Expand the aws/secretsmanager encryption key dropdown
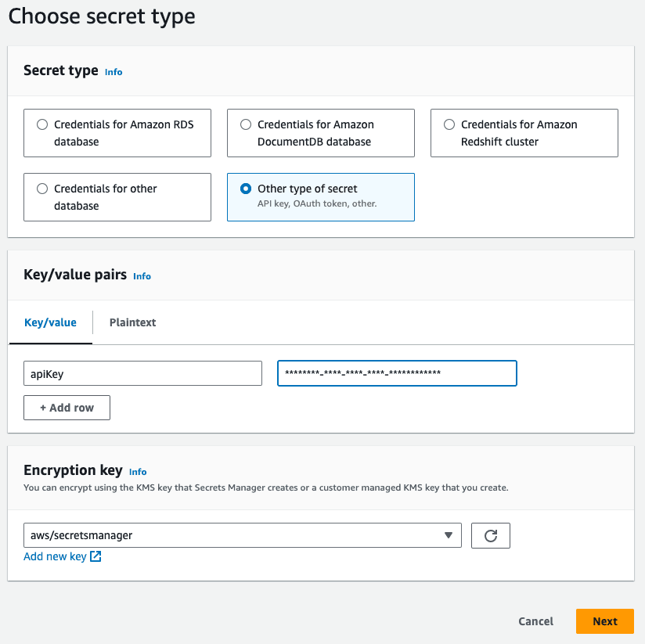This screenshot has width=645, height=644. [x=235, y=535]
